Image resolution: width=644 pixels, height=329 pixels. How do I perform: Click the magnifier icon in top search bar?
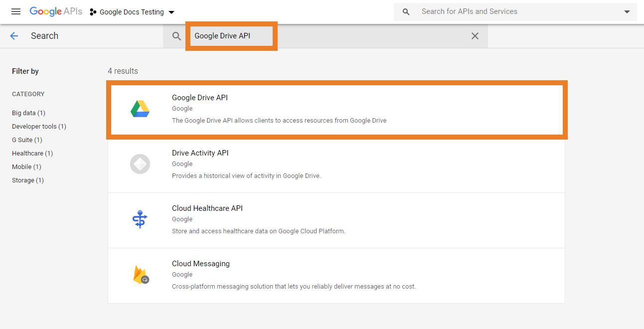pyautogui.click(x=406, y=12)
